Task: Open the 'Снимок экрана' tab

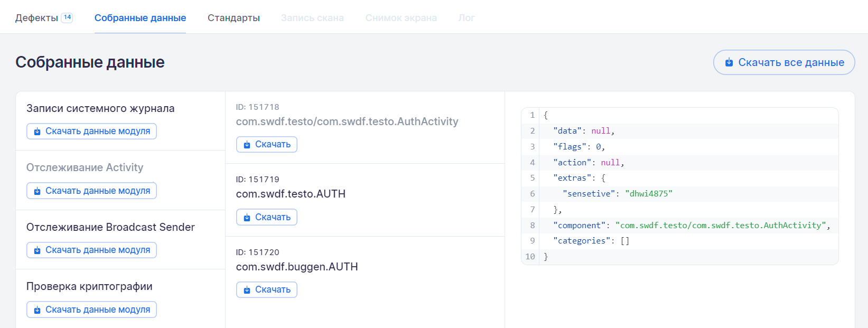Action: tap(401, 18)
